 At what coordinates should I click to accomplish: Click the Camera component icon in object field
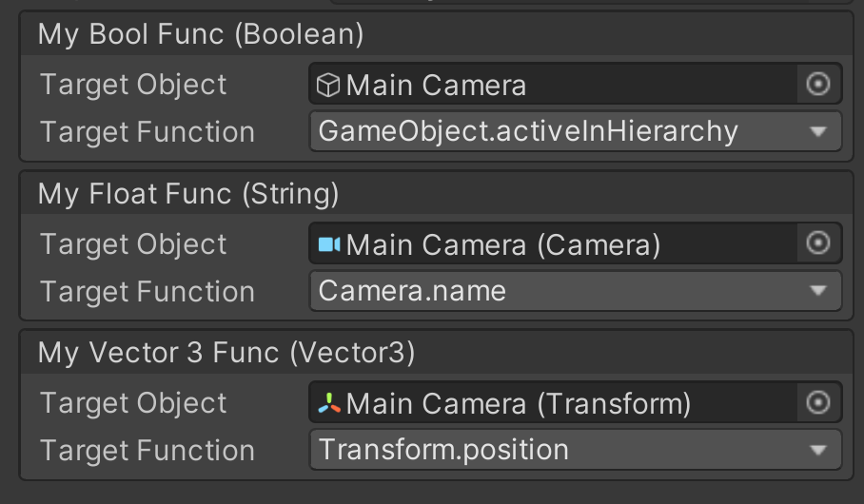(329, 244)
